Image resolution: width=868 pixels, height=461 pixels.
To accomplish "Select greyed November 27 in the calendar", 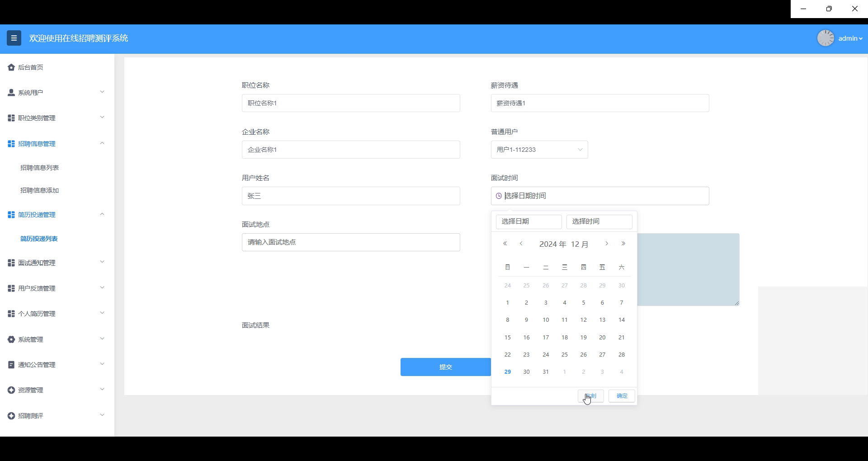I will pyautogui.click(x=565, y=286).
